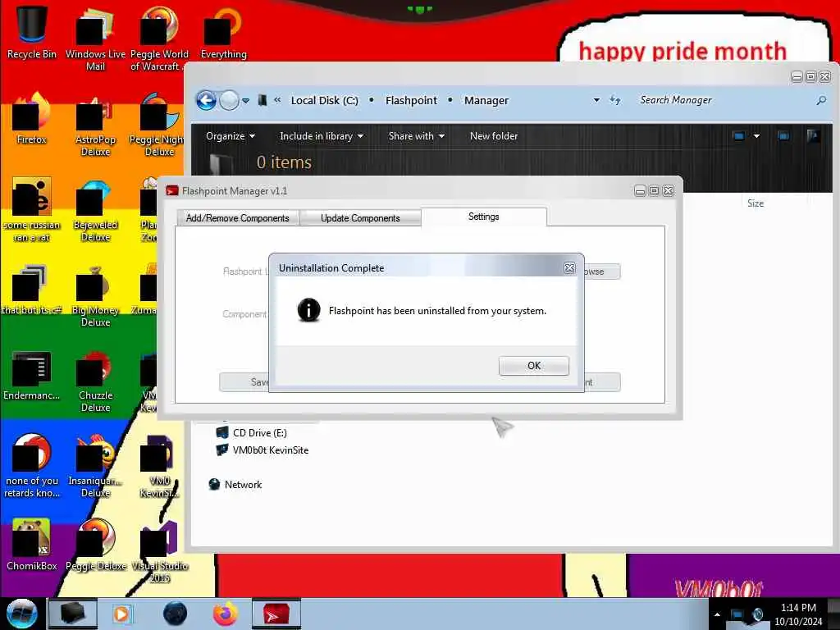This screenshot has width=840, height=630.
Task: Open Windows Start menu
Action: point(21,614)
